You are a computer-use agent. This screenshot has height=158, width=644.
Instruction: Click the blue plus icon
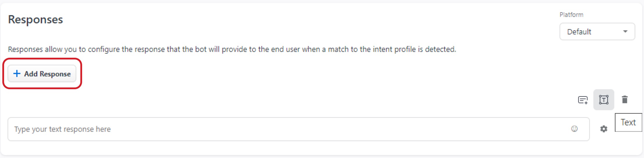(x=17, y=73)
